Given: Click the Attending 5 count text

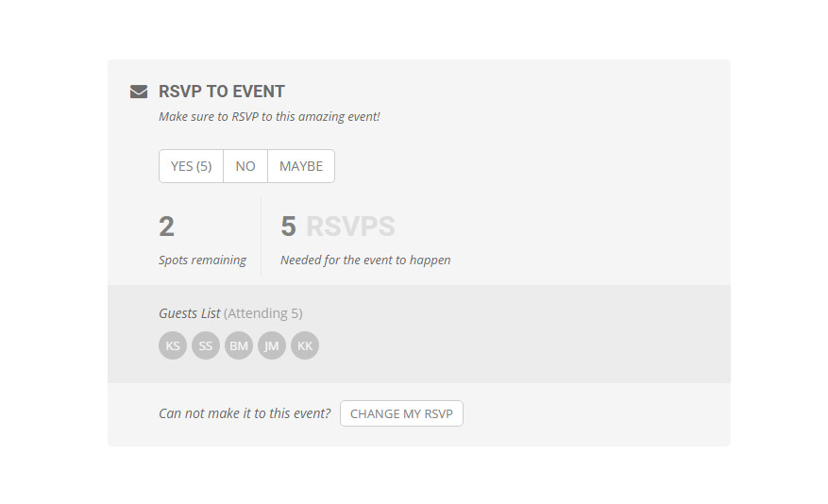Looking at the screenshot, I should click(x=263, y=313).
